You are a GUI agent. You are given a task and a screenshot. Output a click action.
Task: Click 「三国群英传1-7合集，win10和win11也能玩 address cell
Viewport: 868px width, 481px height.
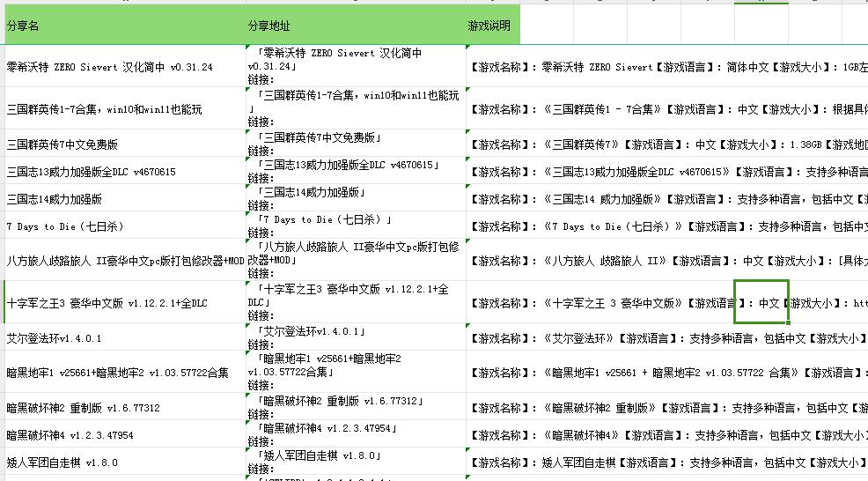[356, 108]
